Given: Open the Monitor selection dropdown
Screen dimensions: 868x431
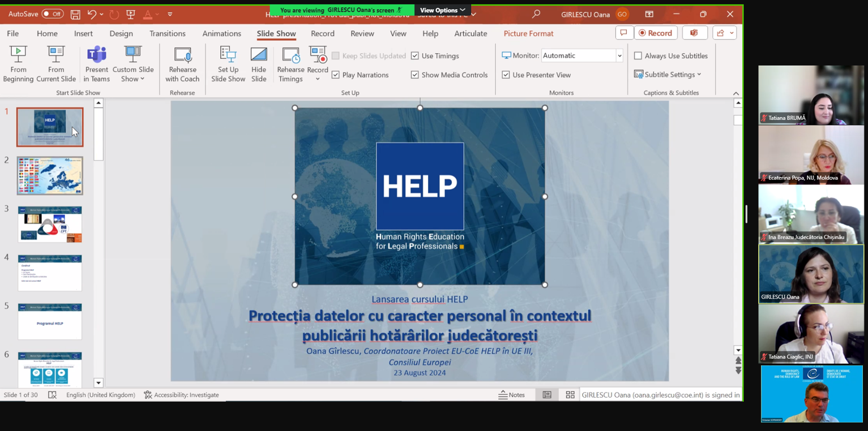Looking at the screenshot, I should pyautogui.click(x=619, y=55).
